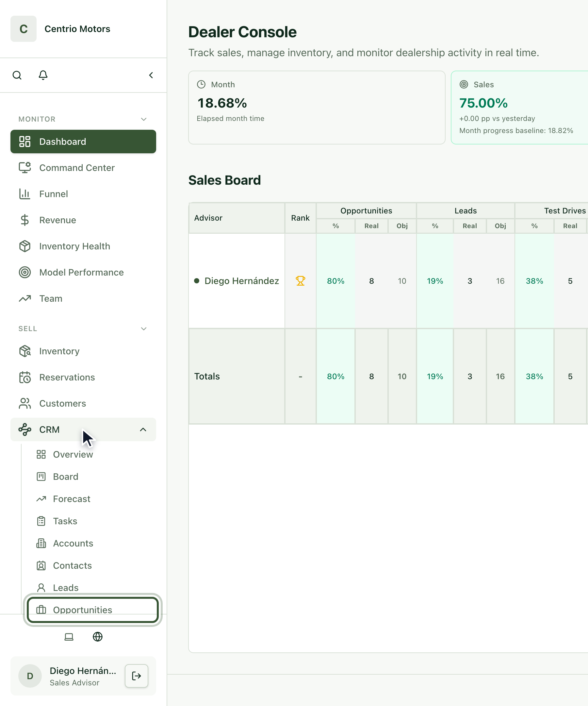
Task: Click the D avatar for Diego Hernán…
Action: coord(30,676)
